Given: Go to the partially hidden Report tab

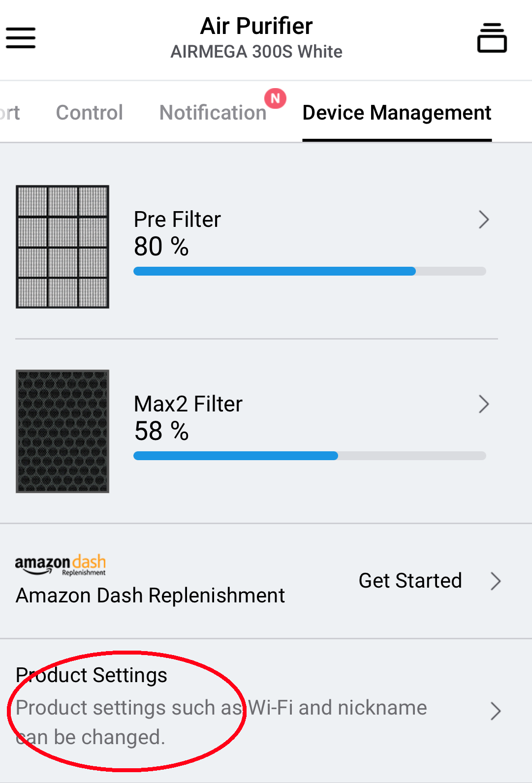Looking at the screenshot, I should 9,113.
